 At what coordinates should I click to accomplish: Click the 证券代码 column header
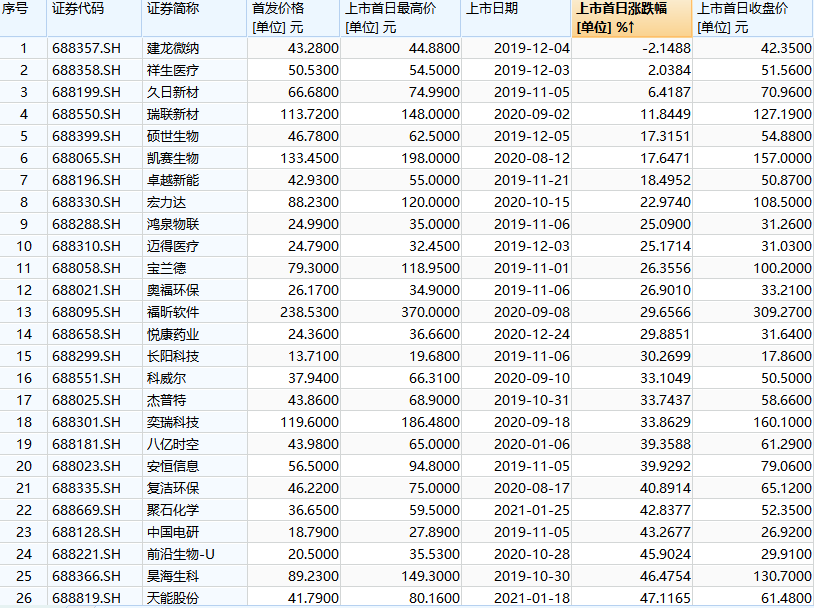[x=94, y=18]
